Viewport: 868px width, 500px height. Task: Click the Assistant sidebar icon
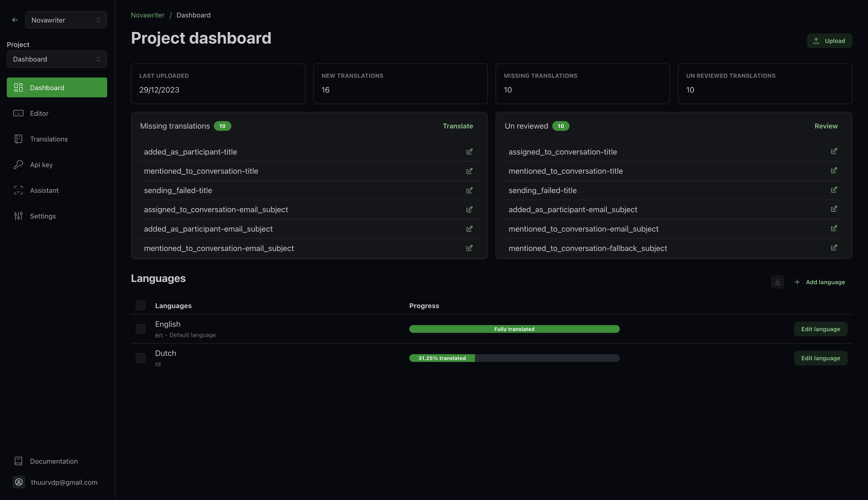click(18, 191)
